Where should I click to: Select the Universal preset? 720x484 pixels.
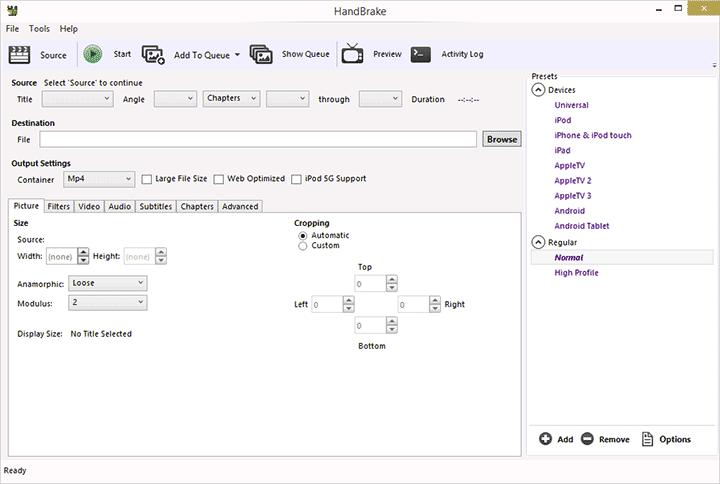click(571, 105)
